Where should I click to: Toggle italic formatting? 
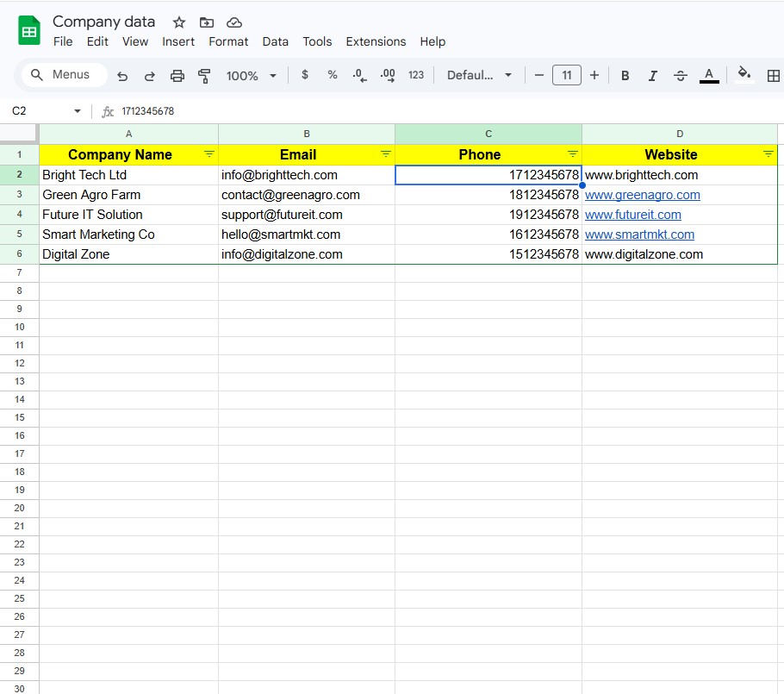click(652, 76)
